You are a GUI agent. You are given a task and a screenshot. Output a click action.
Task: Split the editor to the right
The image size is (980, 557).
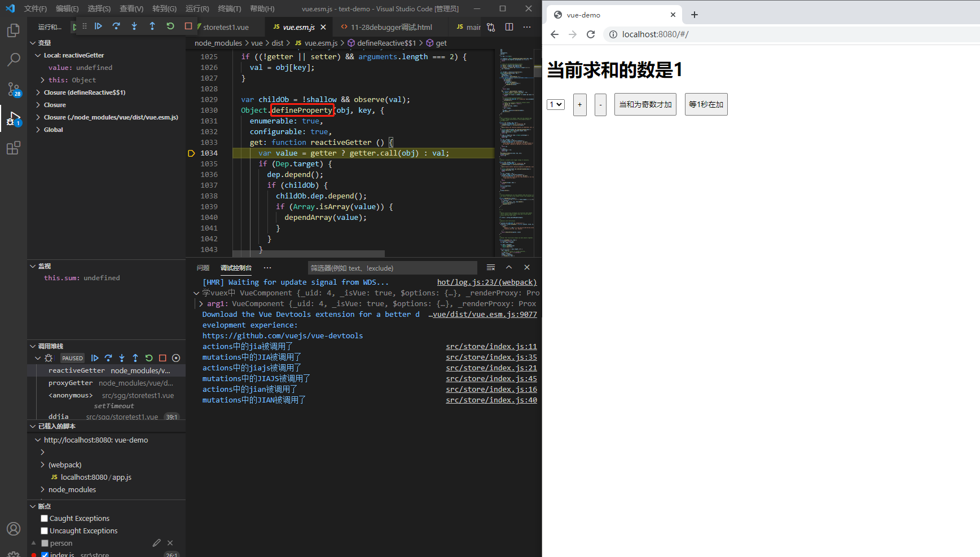(x=509, y=27)
